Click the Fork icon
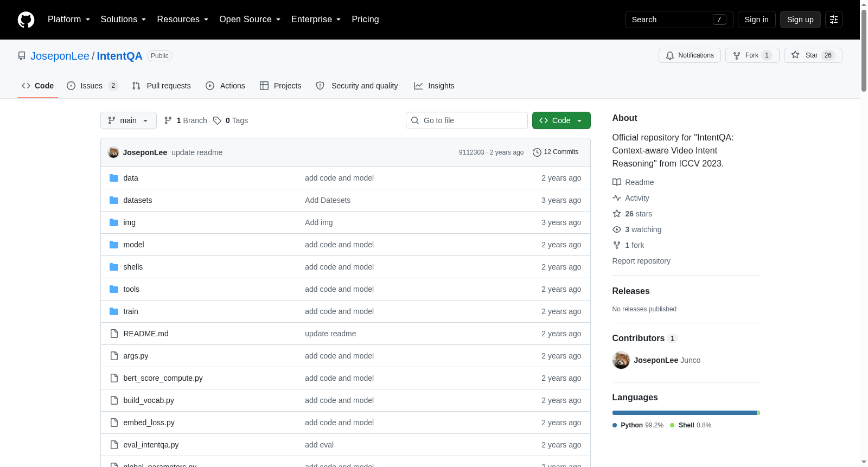868x467 pixels. click(x=737, y=55)
